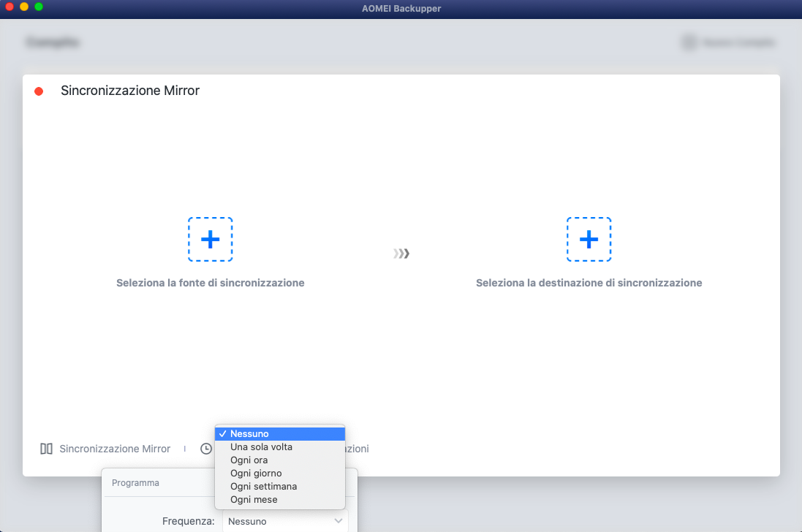Click the Programma panel header
This screenshot has width=802, height=532.
click(x=135, y=483)
